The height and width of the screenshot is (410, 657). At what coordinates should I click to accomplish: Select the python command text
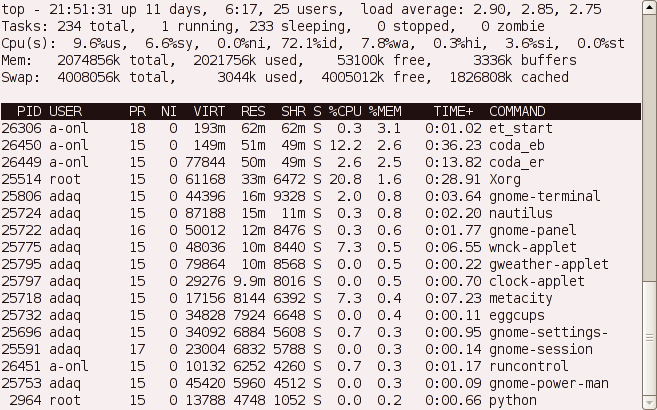coord(513,400)
